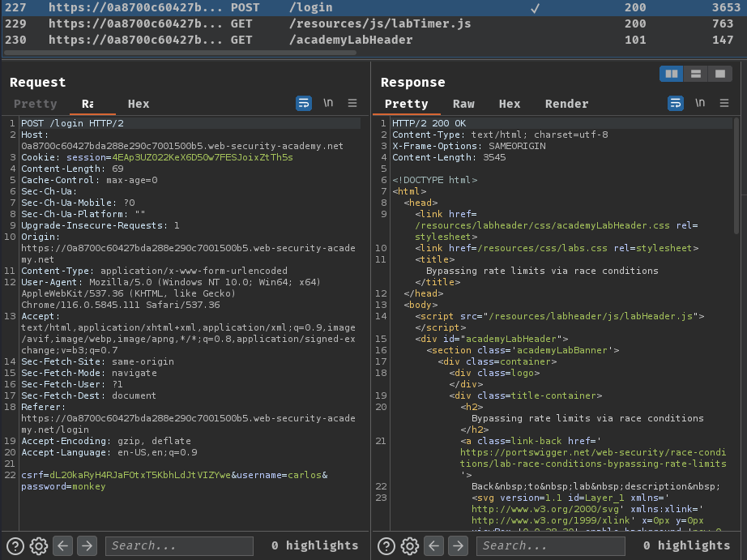The width and height of the screenshot is (747, 560).
Task: Click the Accept-Language: en-US header line
Action: [x=109, y=453]
